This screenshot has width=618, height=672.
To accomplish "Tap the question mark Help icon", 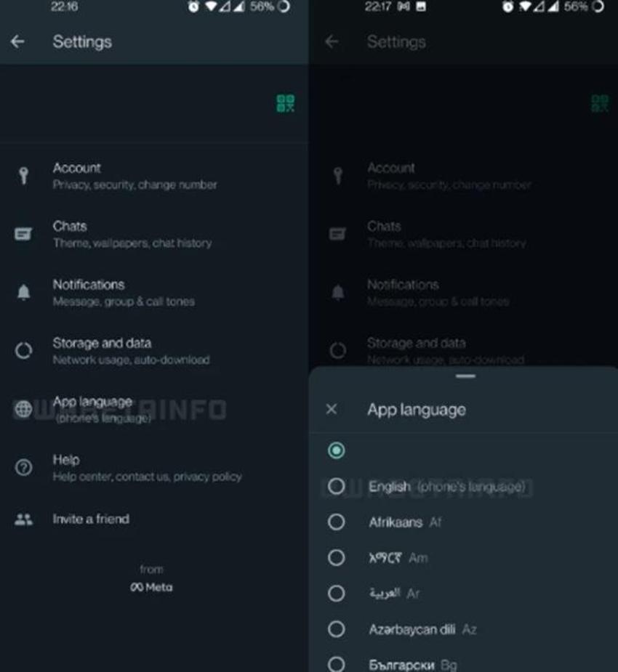I will [23, 467].
